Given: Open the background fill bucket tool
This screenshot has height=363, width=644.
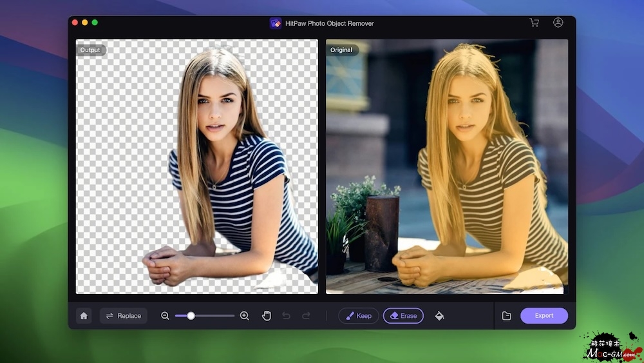Looking at the screenshot, I should pyautogui.click(x=439, y=316).
